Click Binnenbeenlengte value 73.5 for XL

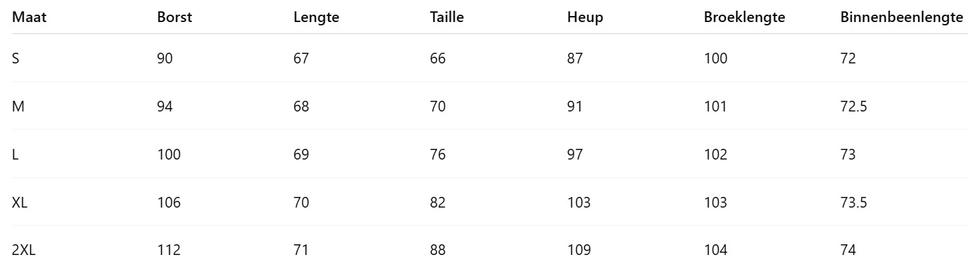pos(853,203)
